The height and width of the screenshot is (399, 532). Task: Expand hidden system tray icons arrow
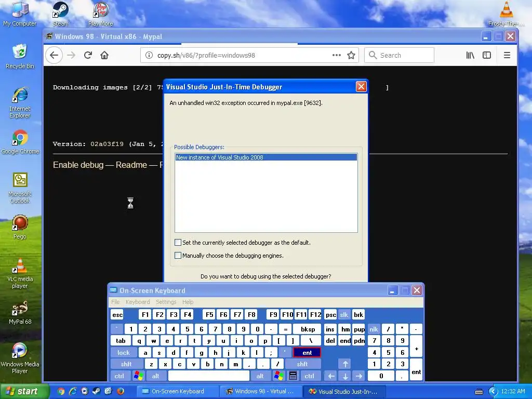493,392
